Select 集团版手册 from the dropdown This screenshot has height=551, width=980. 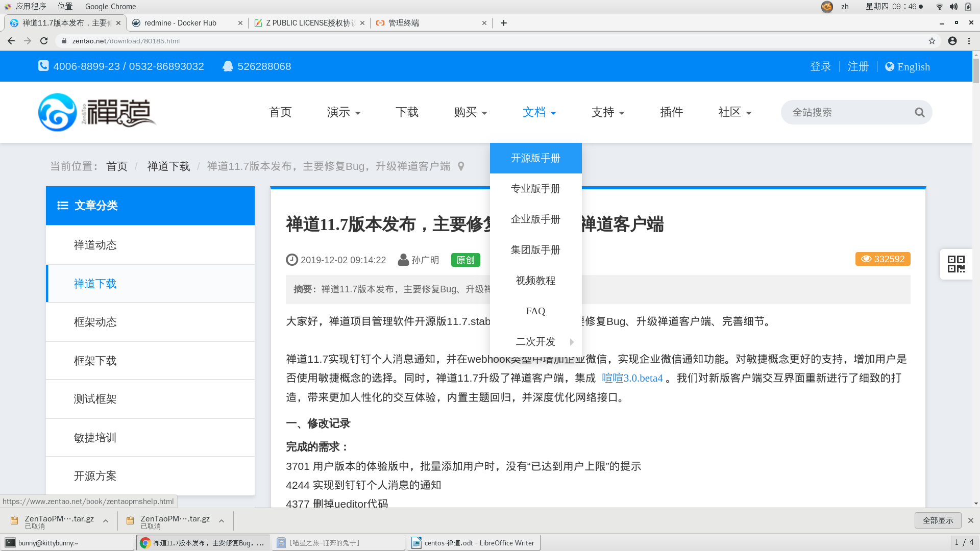[535, 250]
